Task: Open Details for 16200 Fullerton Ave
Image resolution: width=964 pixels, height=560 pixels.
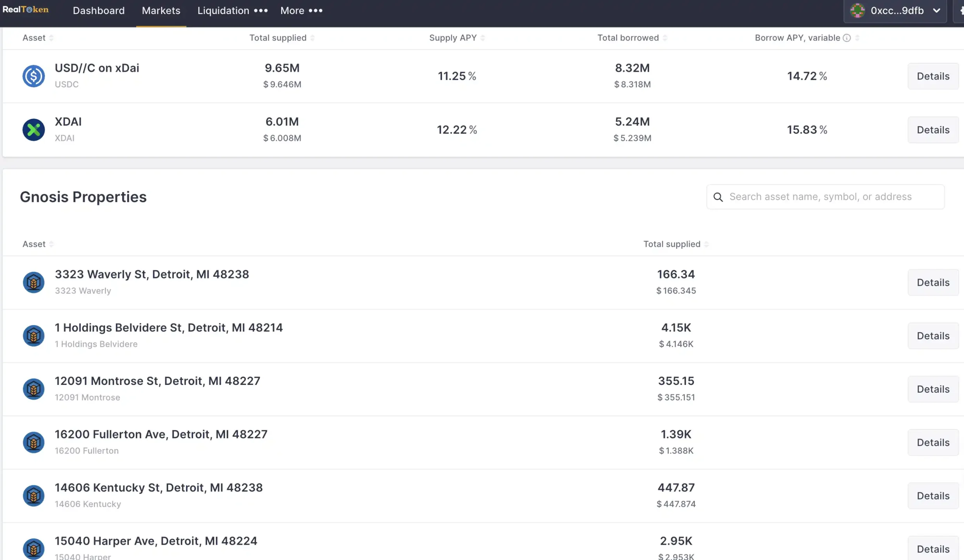Action: 933,442
